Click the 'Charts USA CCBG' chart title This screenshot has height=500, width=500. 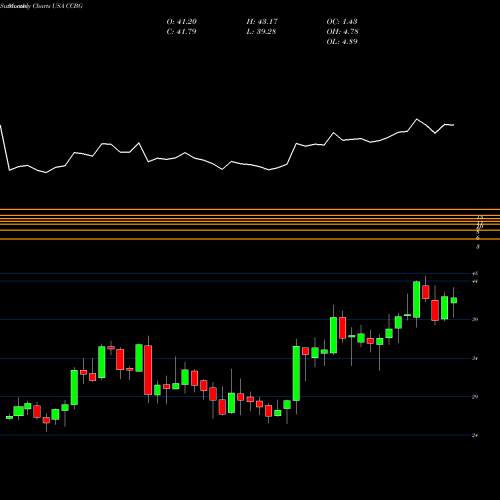click(x=58, y=6)
